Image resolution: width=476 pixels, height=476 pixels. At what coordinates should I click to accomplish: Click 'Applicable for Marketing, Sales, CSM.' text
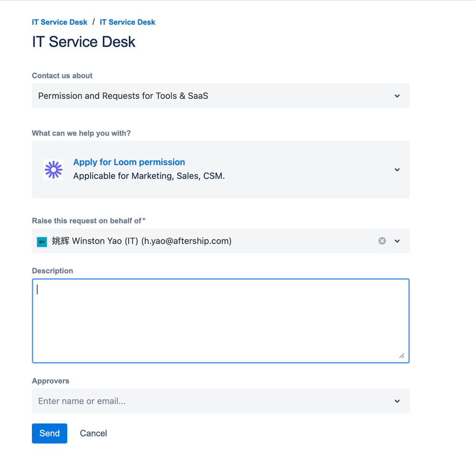[149, 176]
